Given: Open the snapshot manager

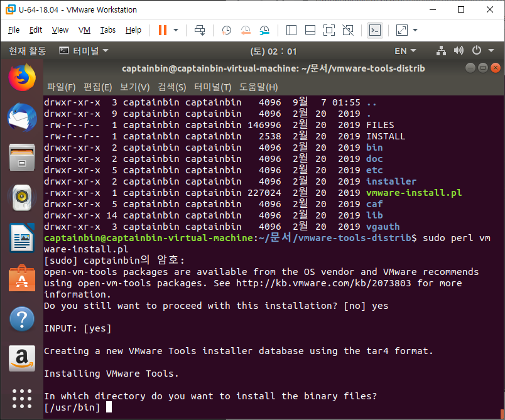Looking at the screenshot, I should pos(264,30).
